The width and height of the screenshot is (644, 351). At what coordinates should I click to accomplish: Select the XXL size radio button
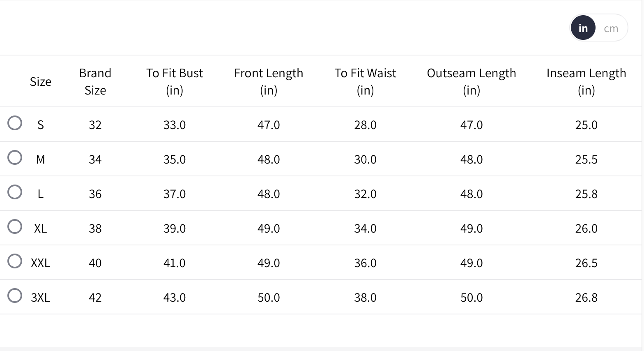15,261
